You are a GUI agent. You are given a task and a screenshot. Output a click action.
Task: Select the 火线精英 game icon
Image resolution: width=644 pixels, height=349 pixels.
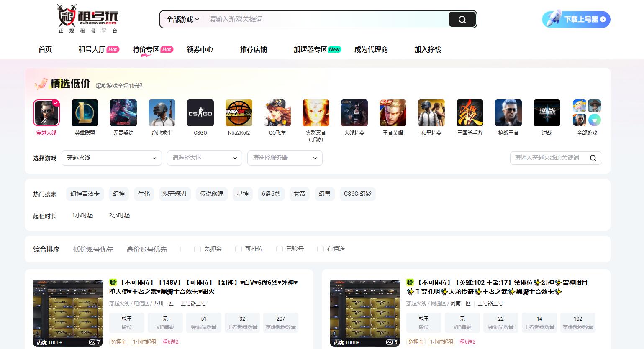click(x=354, y=113)
